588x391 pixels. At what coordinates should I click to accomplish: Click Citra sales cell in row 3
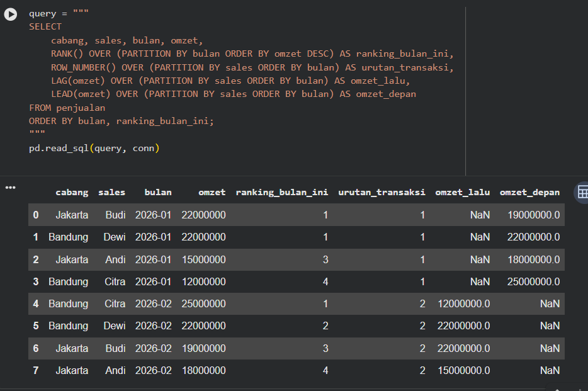tap(115, 281)
